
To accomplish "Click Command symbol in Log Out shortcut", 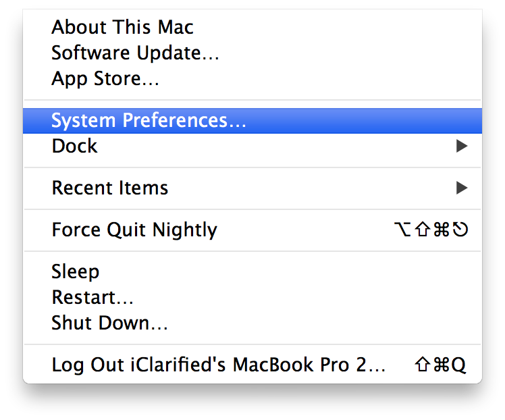I will coord(440,365).
